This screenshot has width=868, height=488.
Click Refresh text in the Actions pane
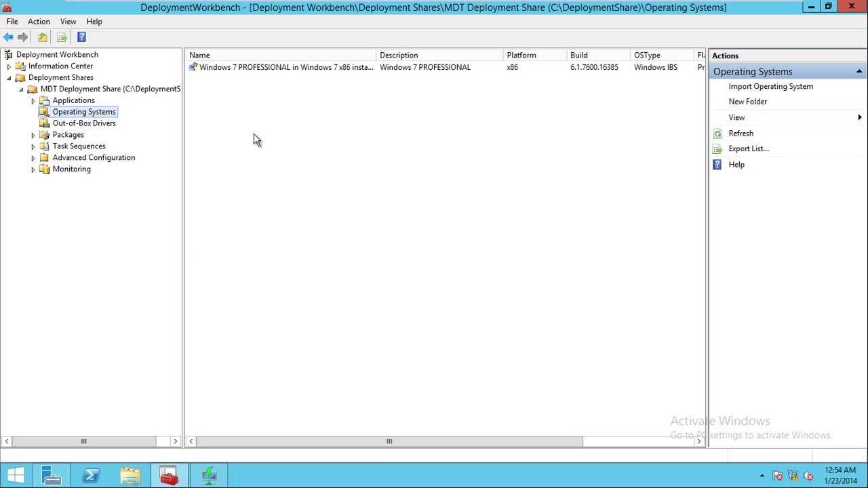[x=741, y=134]
